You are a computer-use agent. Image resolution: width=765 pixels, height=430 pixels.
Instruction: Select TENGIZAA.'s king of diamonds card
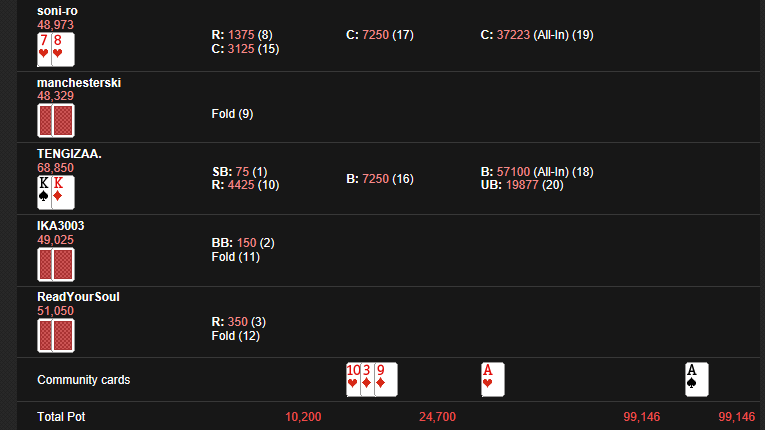pos(63,192)
